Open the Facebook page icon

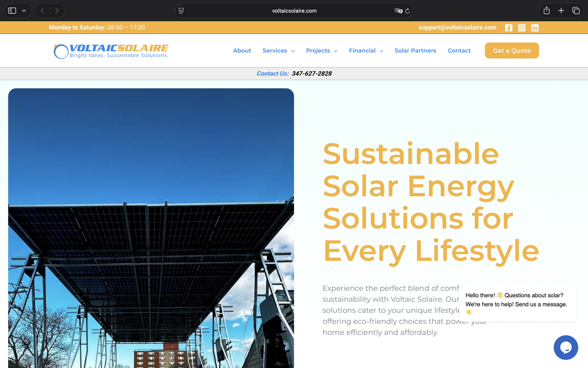509,28
